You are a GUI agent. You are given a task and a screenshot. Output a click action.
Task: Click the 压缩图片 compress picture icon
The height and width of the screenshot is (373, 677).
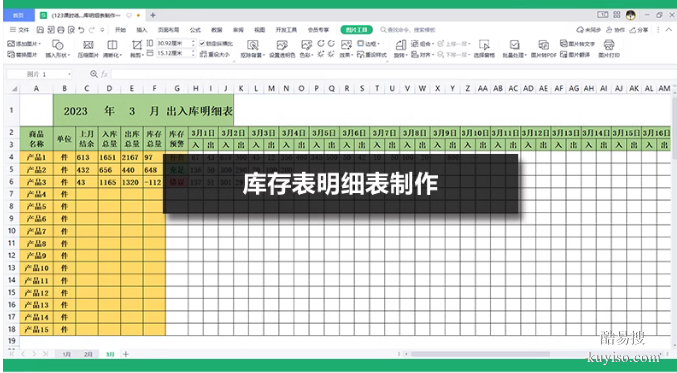(x=88, y=45)
